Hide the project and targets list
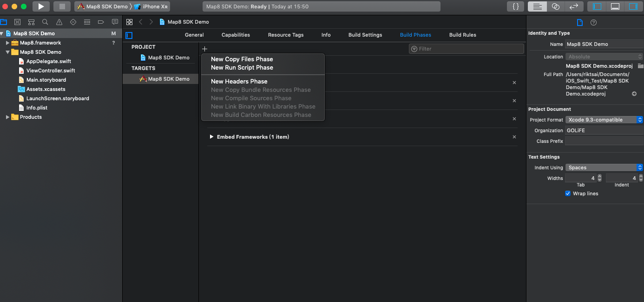Viewport: 644px width, 302px height. click(x=129, y=35)
